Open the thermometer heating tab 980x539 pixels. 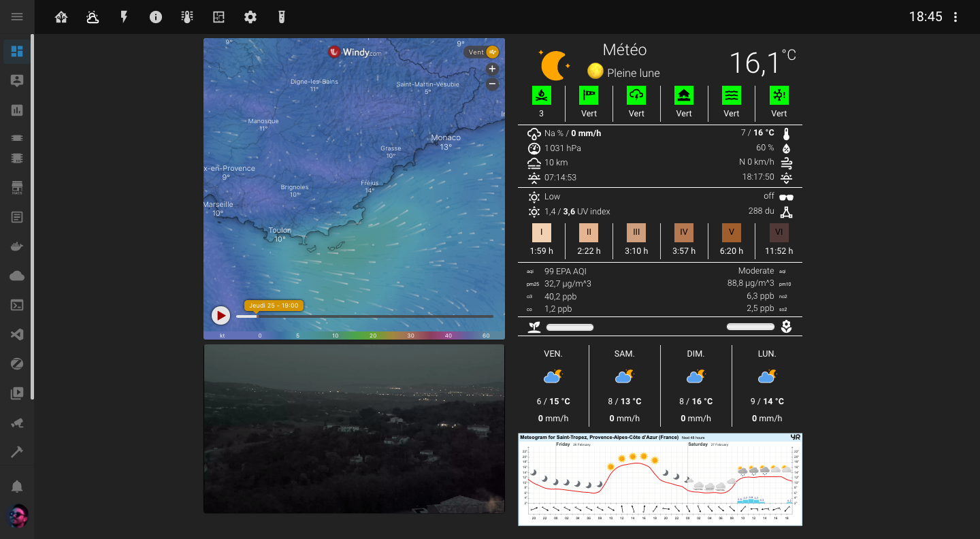click(187, 17)
